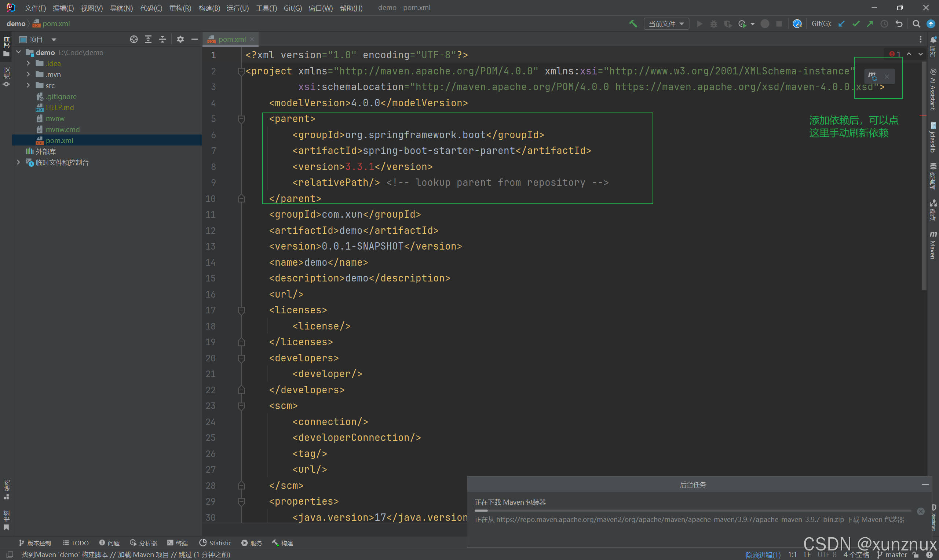Click the Git Rollback undo arrow
Image resolution: width=939 pixels, height=560 pixels.
tap(899, 24)
